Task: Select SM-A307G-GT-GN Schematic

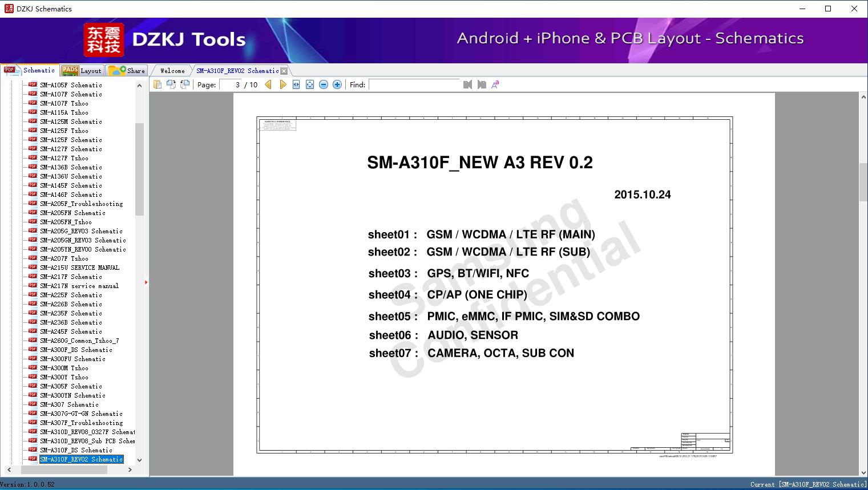Action: click(x=81, y=414)
